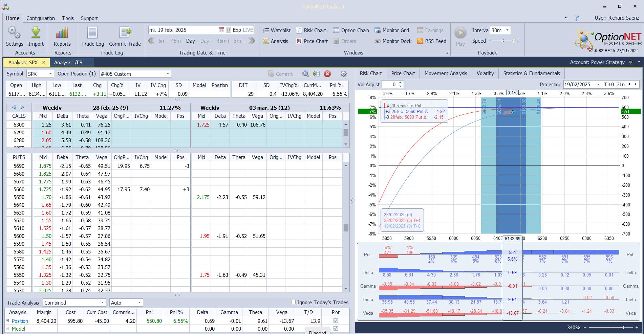Switch to Volatility tab
644x334 pixels.
click(x=485, y=73)
